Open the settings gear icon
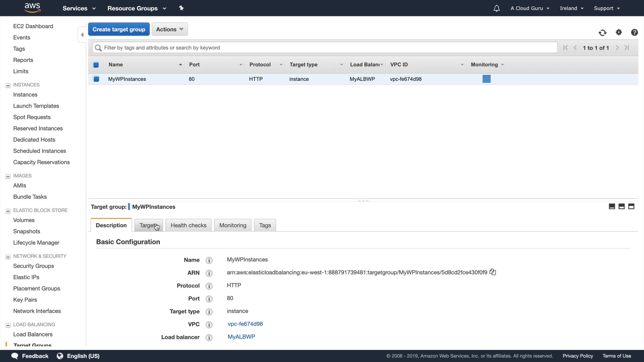This screenshot has height=362, width=644. click(x=619, y=32)
